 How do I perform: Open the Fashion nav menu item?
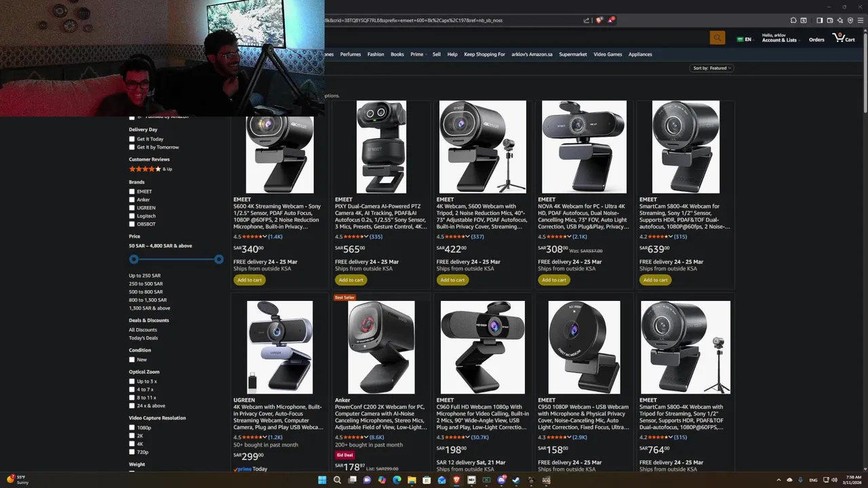coord(376,54)
